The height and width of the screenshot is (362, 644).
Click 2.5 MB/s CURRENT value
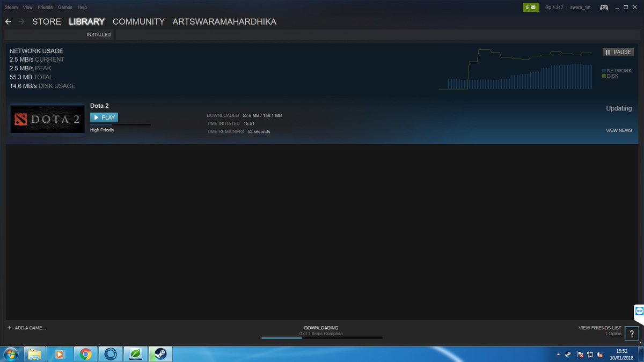pyautogui.click(x=37, y=60)
